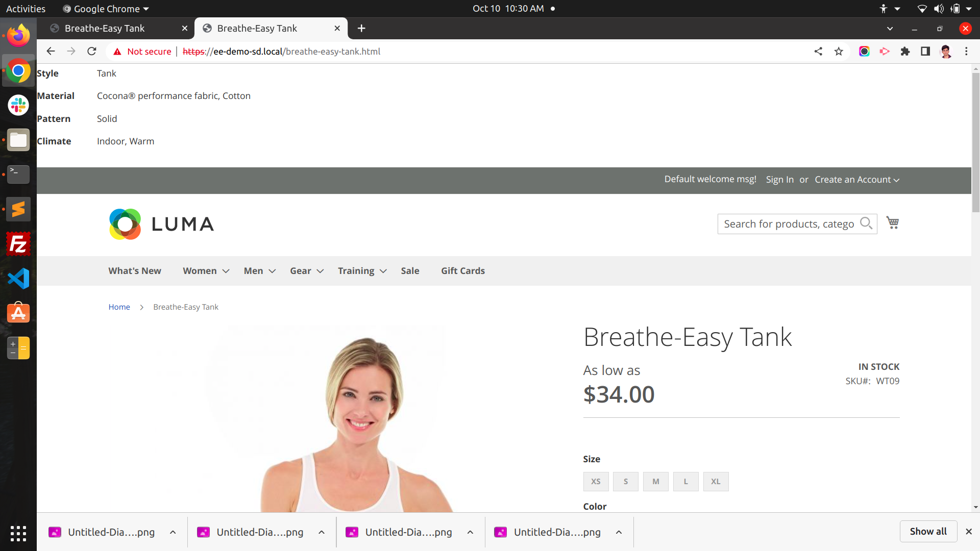Switch to the first Breathe-Easy Tank tab

point(105,28)
